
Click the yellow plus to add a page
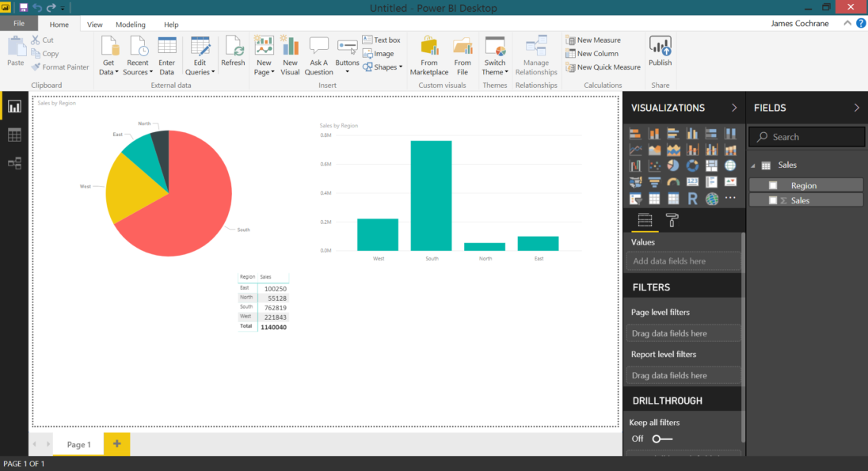116,444
